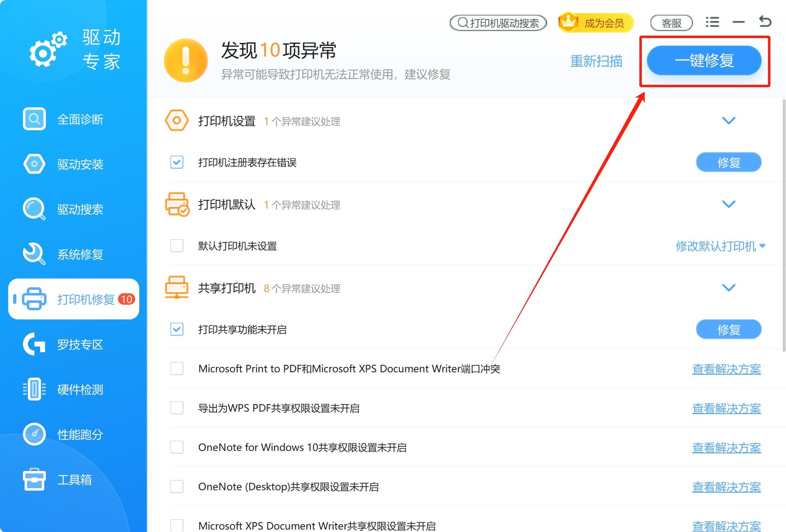Open the list view menu icon
The width and height of the screenshot is (786, 532).
pyautogui.click(x=712, y=22)
